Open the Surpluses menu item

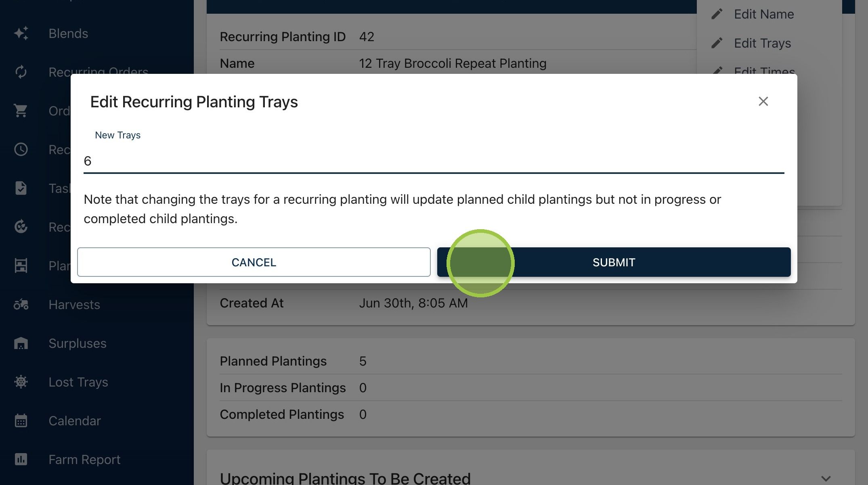pyautogui.click(x=78, y=343)
